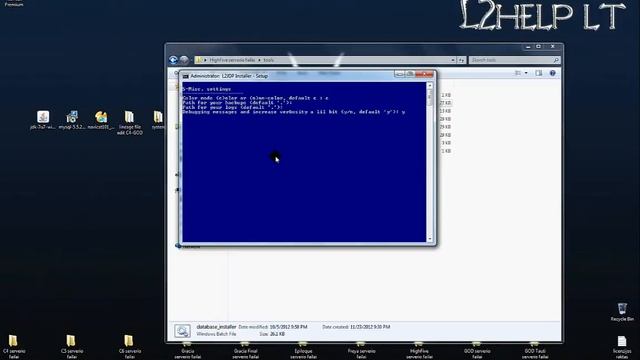Click the refresh button beside the address bar
Viewport: 640px width, 360px height.
(461, 60)
